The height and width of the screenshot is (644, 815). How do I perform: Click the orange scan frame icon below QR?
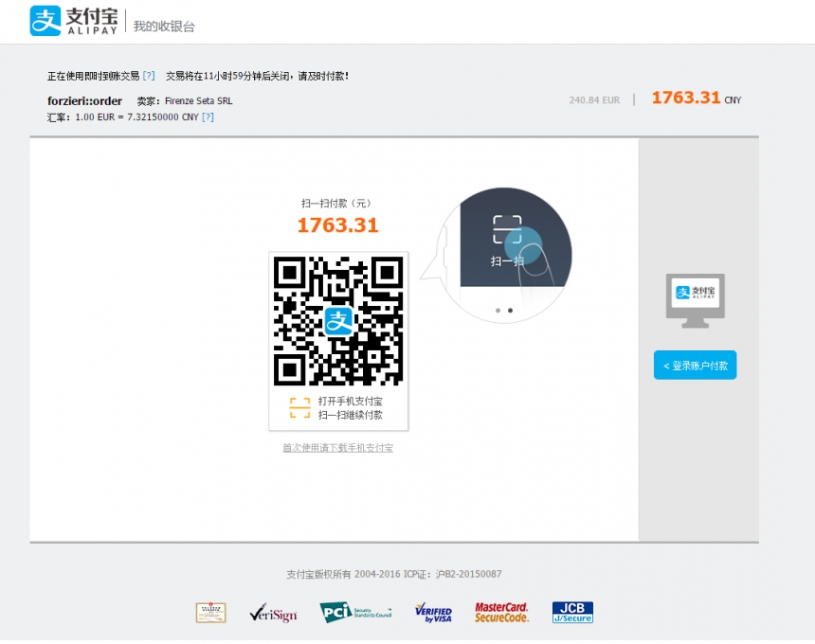[299, 408]
